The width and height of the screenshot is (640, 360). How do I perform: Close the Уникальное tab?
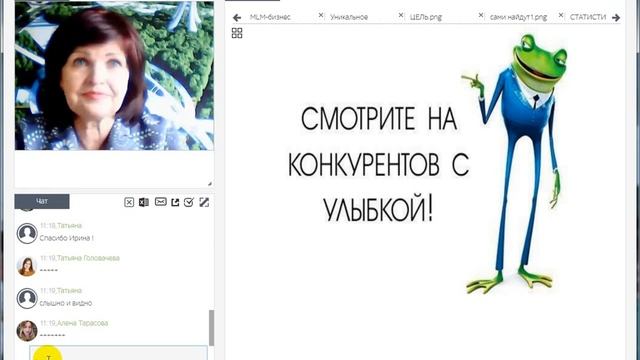[401, 15]
